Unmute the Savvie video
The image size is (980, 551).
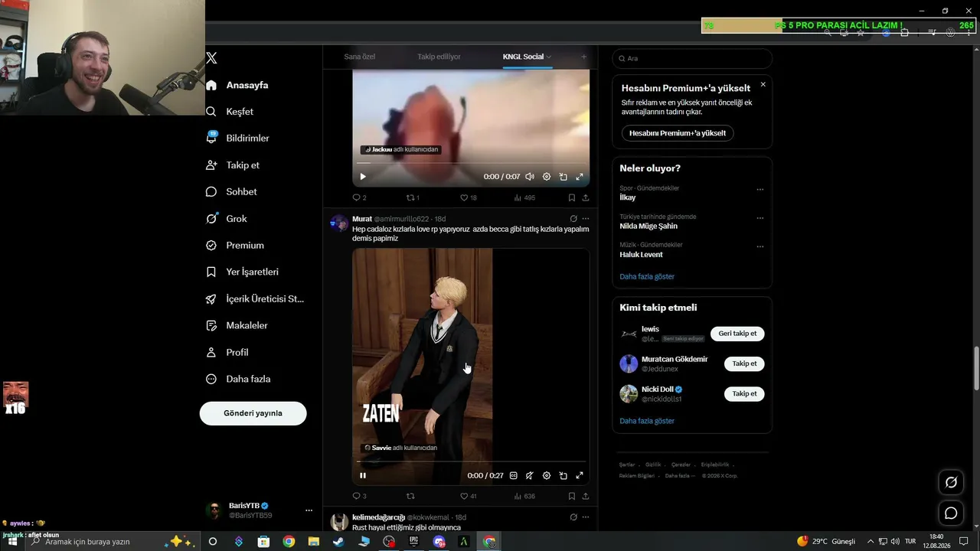click(x=530, y=475)
